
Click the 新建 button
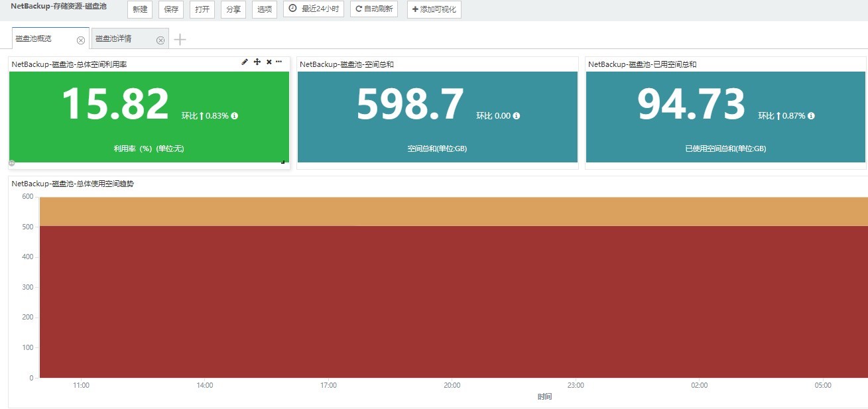click(x=140, y=9)
